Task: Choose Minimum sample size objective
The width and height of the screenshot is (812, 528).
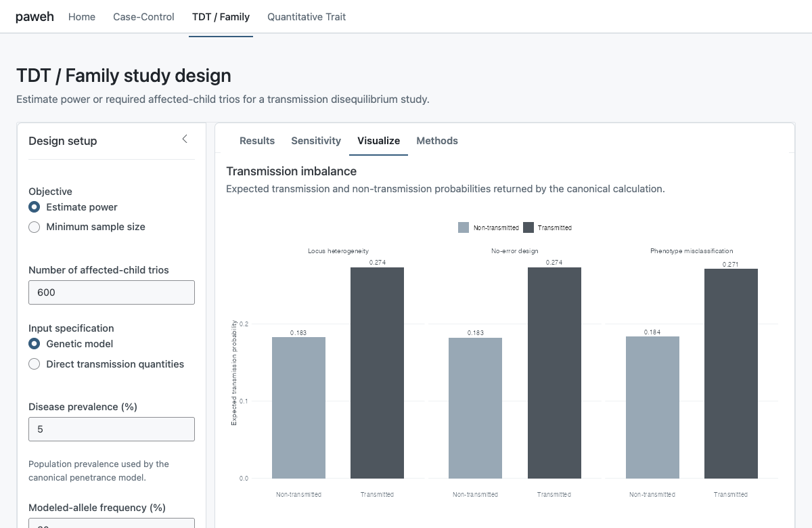Action: [35, 227]
